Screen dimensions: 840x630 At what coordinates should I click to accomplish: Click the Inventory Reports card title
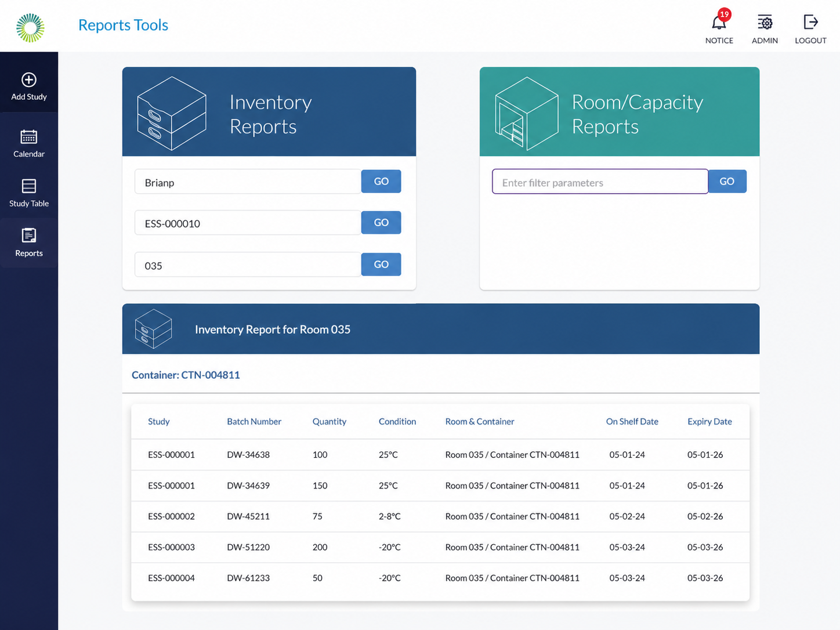tap(271, 114)
